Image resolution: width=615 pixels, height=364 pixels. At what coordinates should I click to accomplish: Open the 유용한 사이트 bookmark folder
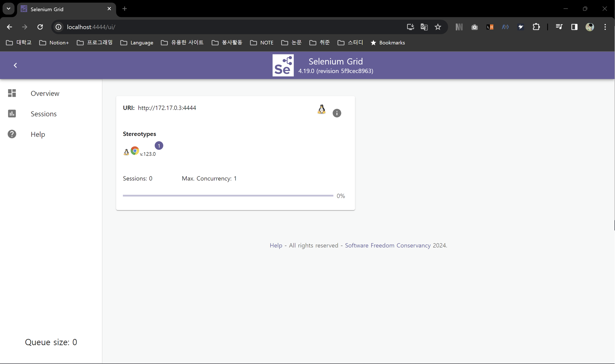182,43
